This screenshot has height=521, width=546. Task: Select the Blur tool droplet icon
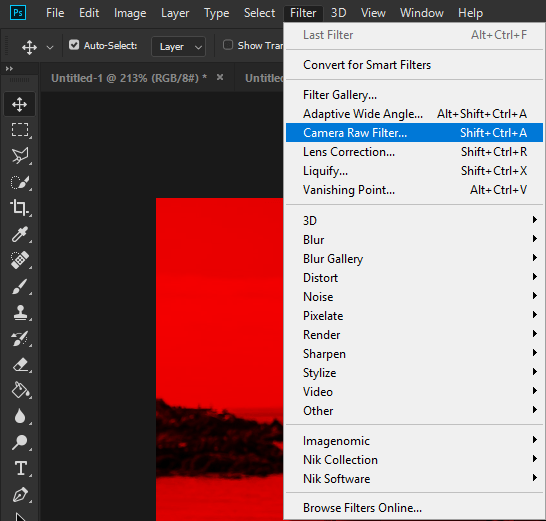tap(20, 417)
